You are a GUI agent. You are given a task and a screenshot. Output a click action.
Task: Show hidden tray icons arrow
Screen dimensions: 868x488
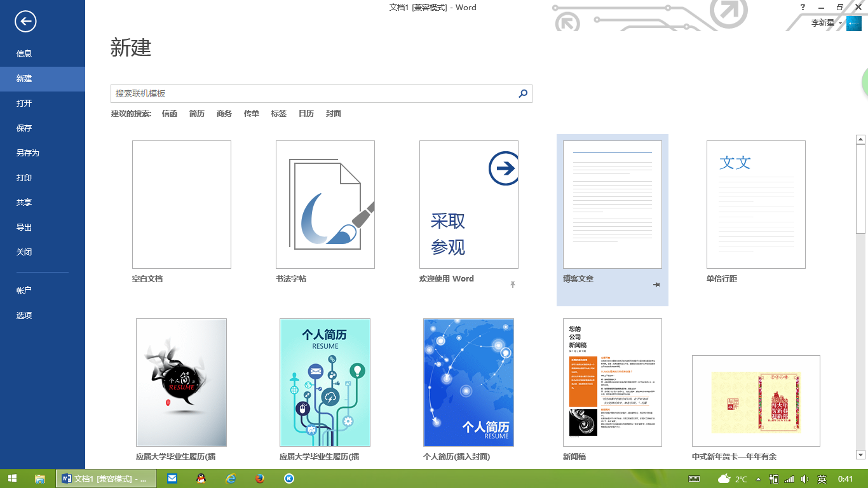[758, 479]
